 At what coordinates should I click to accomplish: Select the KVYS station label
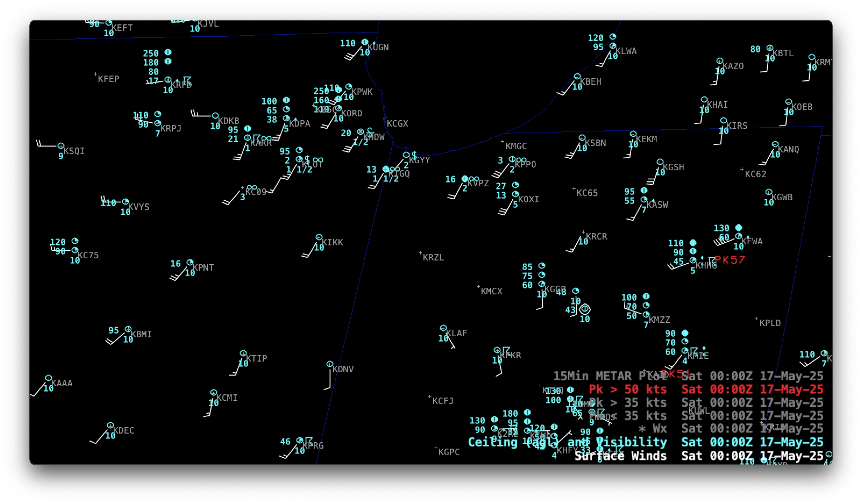[x=139, y=207]
